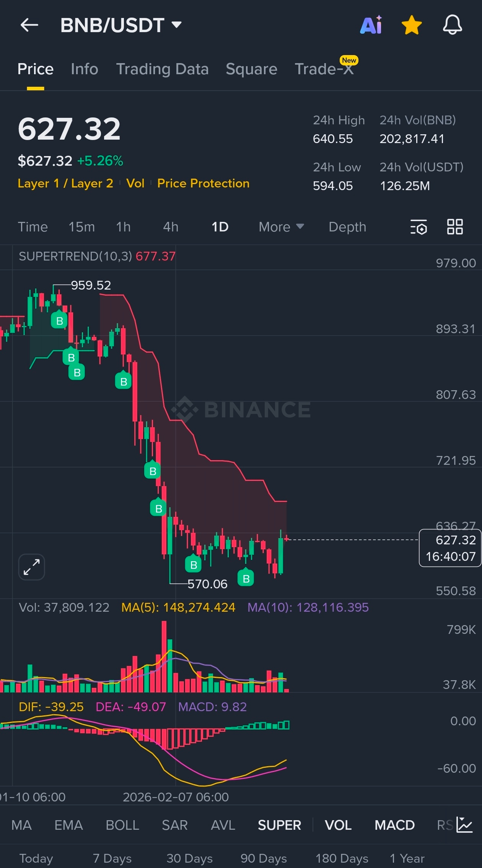The height and width of the screenshot is (868, 482).
Task: Tap the back arrow icon
Action: click(x=29, y=25)
